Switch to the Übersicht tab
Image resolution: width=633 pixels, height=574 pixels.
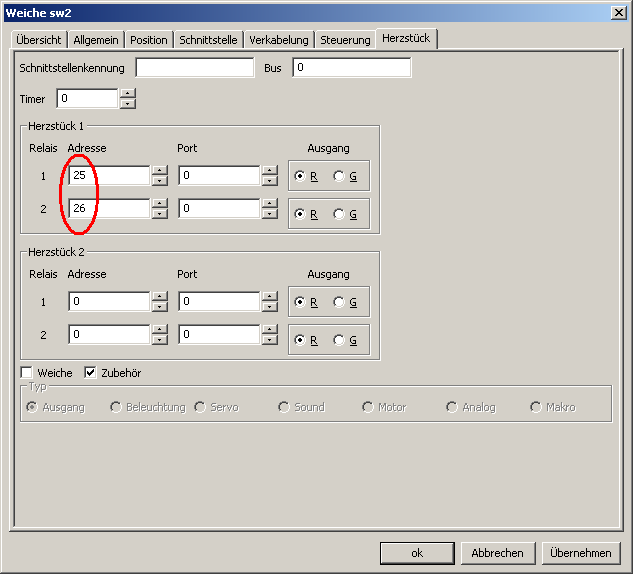(40, 40)
